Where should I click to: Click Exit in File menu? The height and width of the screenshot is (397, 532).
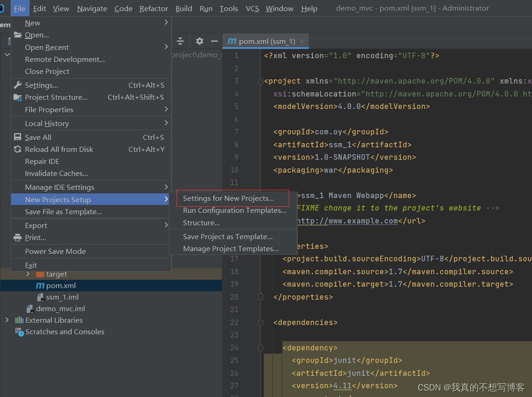pyautogui.click(x=91, y=265)
